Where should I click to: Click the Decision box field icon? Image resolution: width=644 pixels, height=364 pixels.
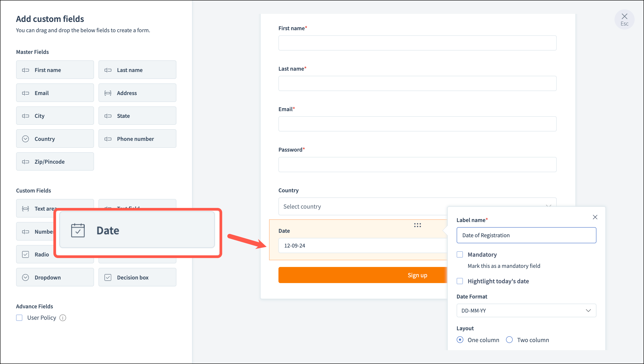tap(108, 277)
